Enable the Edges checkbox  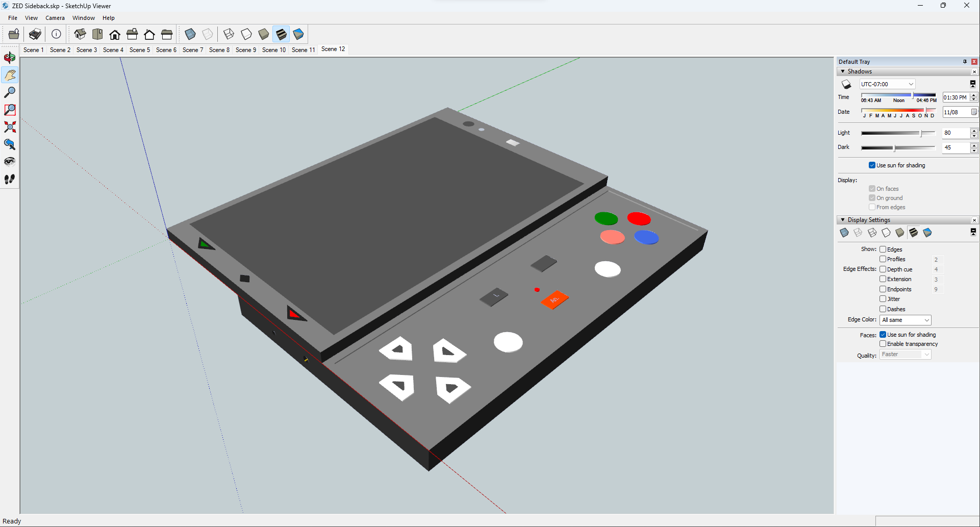pyautogui.click(x=883, y=249)
